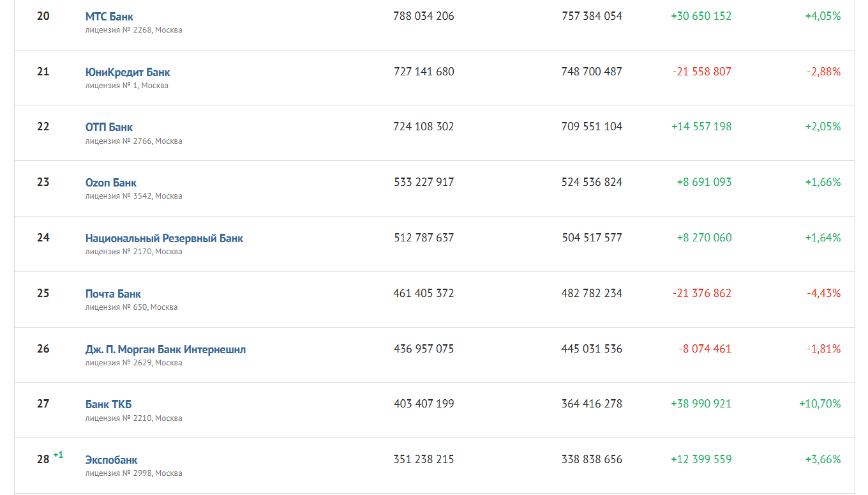This screenshot has height=495, width=868.
Task: Open the Экспобанк link
Action: (111, 460)
